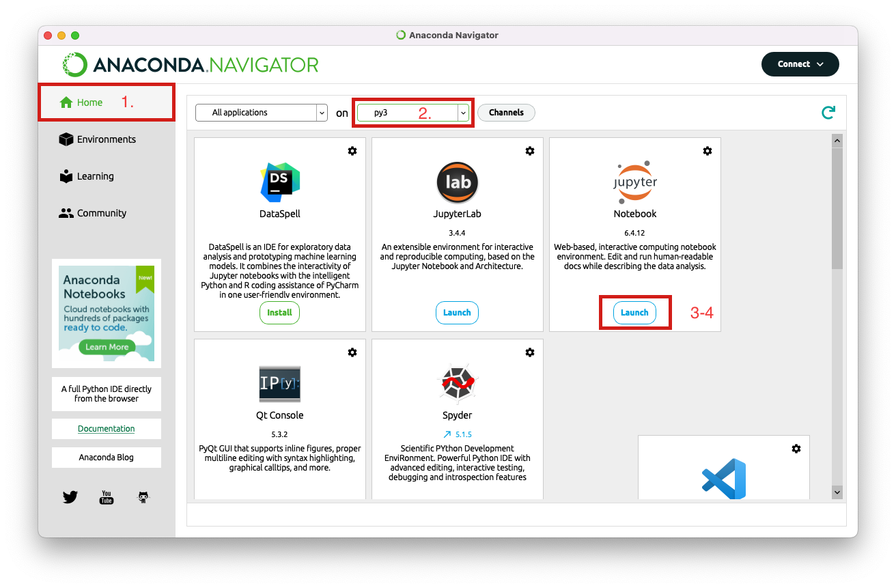Click Learn More in Anaconda Notebooks ad
Image resolution: width=896 pixels, height=588 pixels.
pyautogui.click(x=107, y=347)
